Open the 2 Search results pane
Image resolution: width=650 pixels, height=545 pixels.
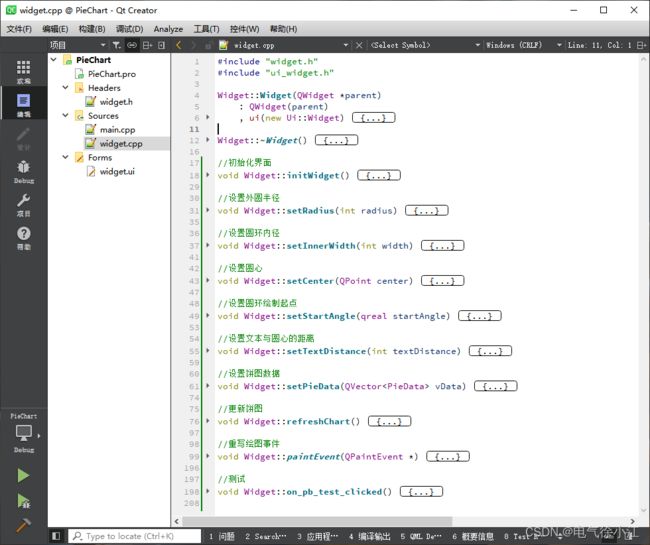(265, 536)
